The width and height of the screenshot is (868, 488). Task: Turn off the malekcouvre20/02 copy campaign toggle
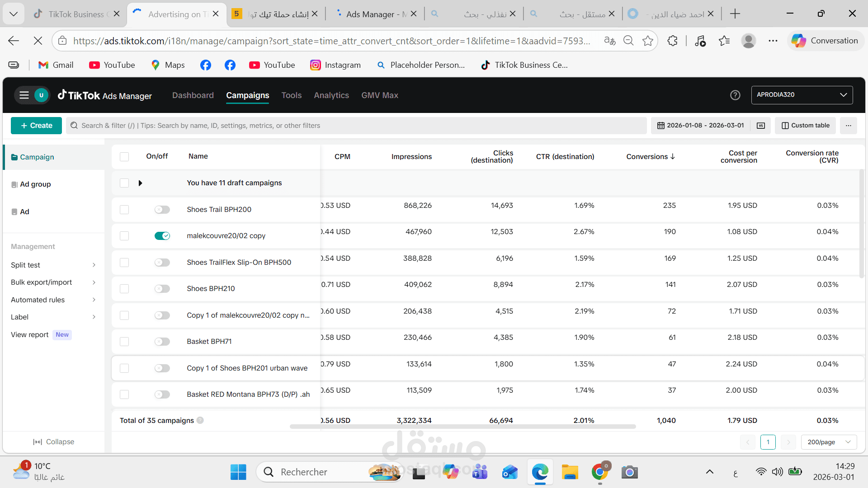click(x=162, y=236)
